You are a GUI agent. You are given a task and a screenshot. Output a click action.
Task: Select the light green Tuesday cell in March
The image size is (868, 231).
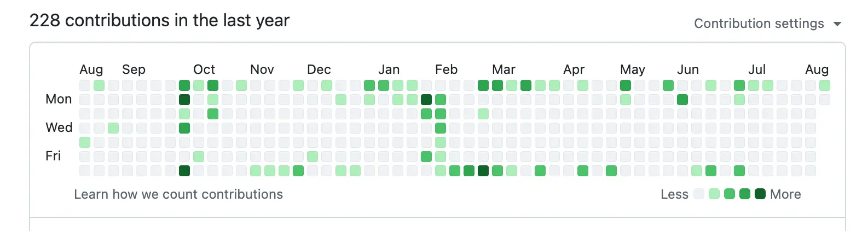483,114
